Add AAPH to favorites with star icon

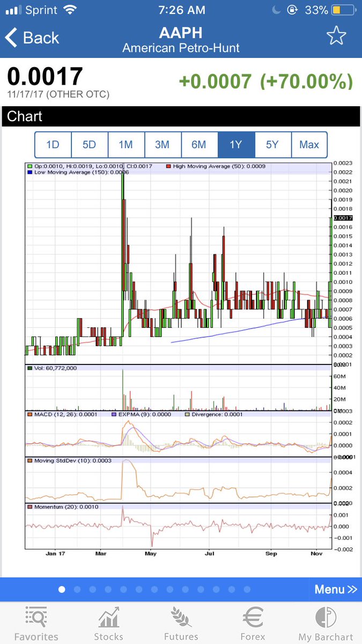coord(336,36)
